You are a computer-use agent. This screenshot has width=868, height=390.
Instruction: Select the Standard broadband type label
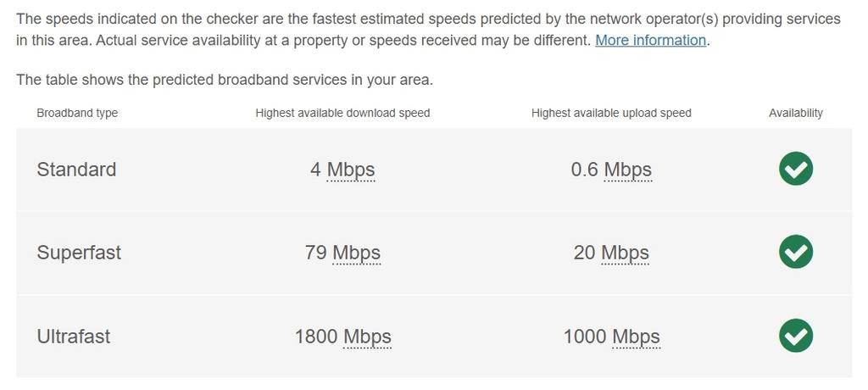coord(76,169)
